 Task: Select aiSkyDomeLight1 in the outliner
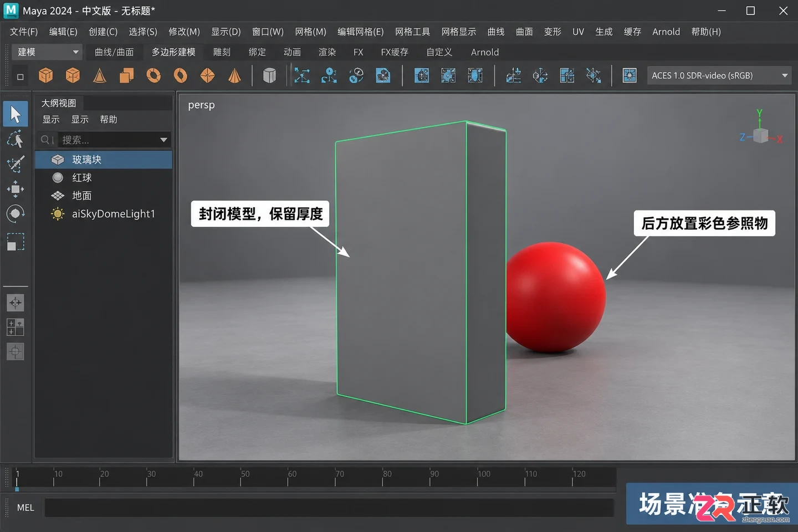click(x=104, y=214)
